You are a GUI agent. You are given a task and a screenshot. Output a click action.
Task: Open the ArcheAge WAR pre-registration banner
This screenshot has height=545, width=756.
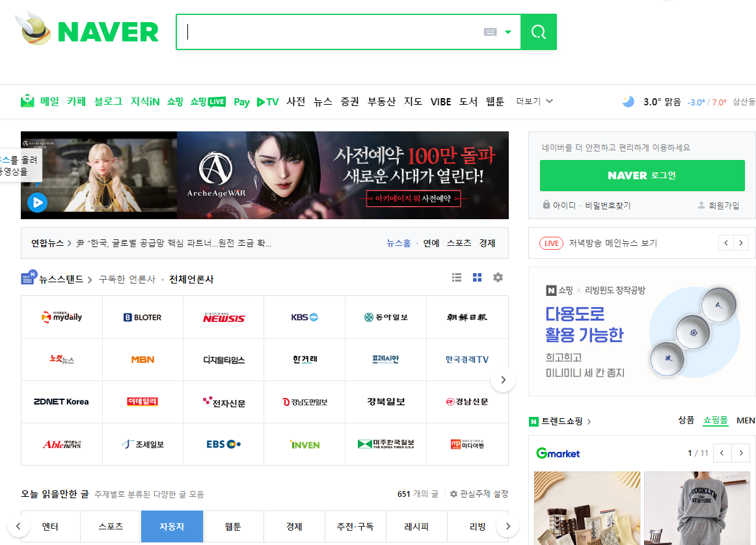[343, 176]
